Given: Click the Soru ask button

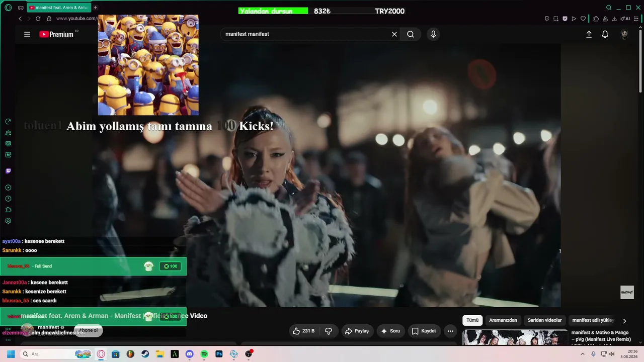Looking at the screenshot, I should (x=391, y=331).
